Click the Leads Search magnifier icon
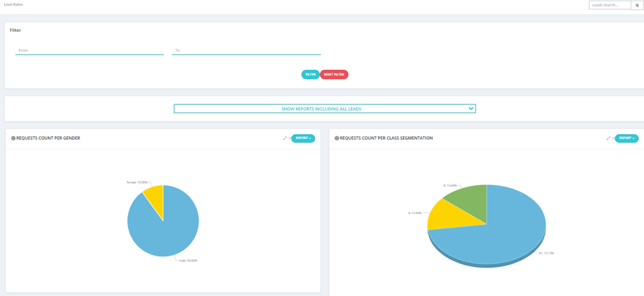This screenshot has height=296, width=644. coord(637,5)
